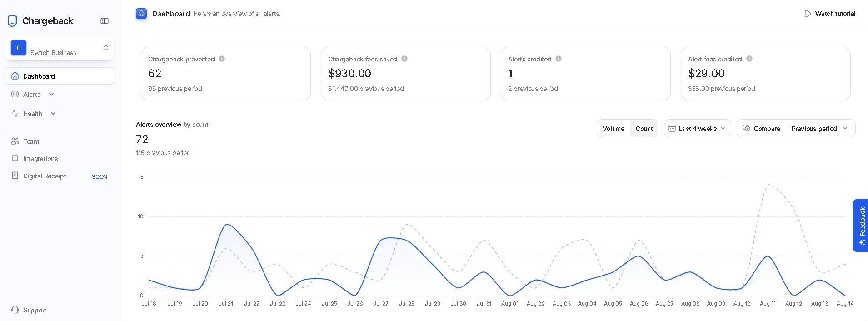Click the Compare plus icon
The image size is (868, 321).
[x=746, y=128]
